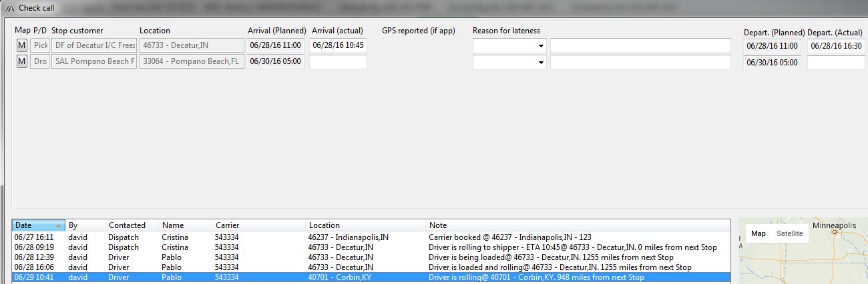The width and height of the screenshot is (868, 284).
Task: Click the lateness notes field for pickup stop
Action: point(640,45)
